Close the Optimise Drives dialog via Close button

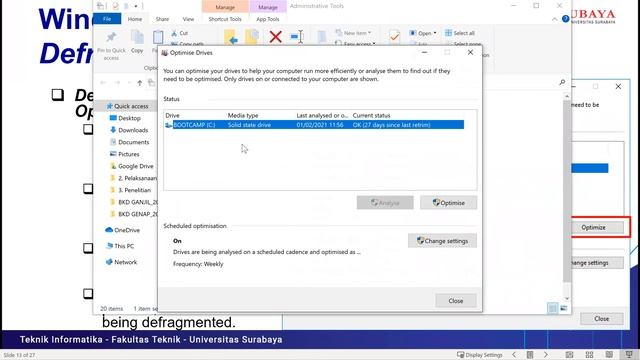pos(456,301)
